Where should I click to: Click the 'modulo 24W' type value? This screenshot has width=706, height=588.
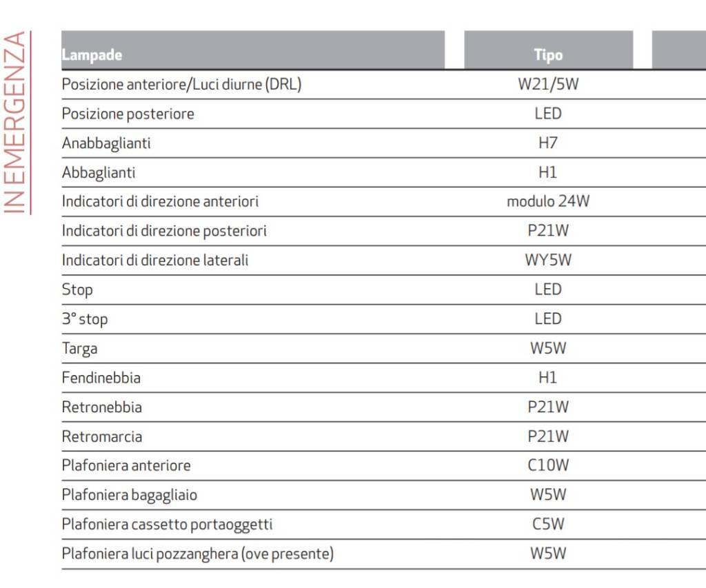coord(548,202)
